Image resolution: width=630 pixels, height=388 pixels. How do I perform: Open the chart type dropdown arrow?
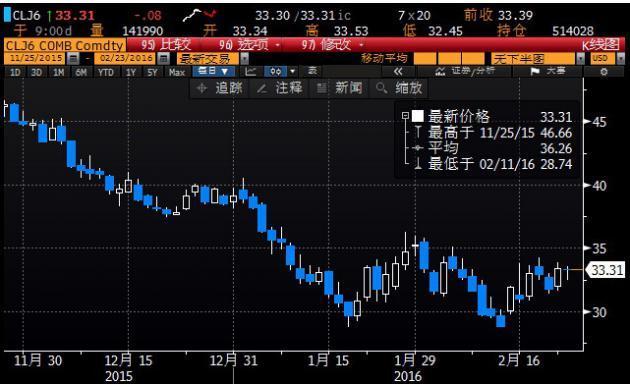tap(292, 71)
